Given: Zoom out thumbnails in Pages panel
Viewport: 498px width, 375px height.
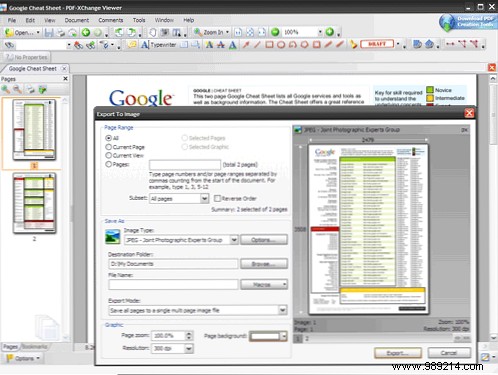Looking at the screenshot, I should (x=17, y=89).
